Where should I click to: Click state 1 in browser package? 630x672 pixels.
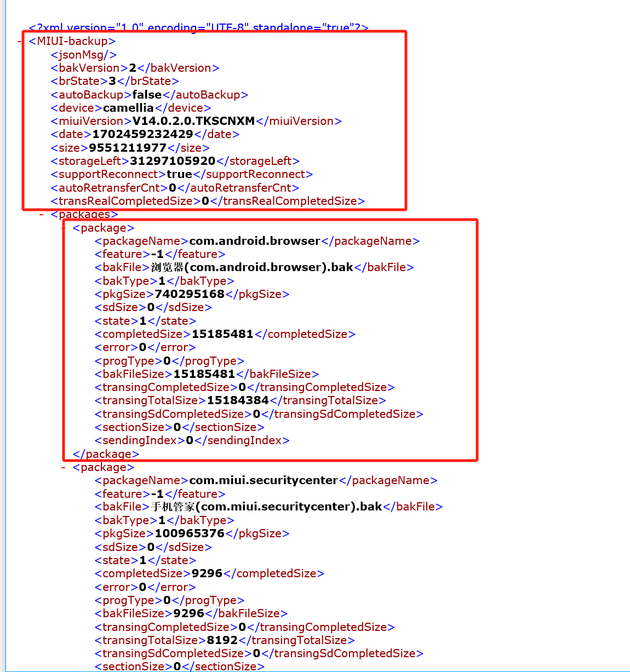click(x=143, y=321)
